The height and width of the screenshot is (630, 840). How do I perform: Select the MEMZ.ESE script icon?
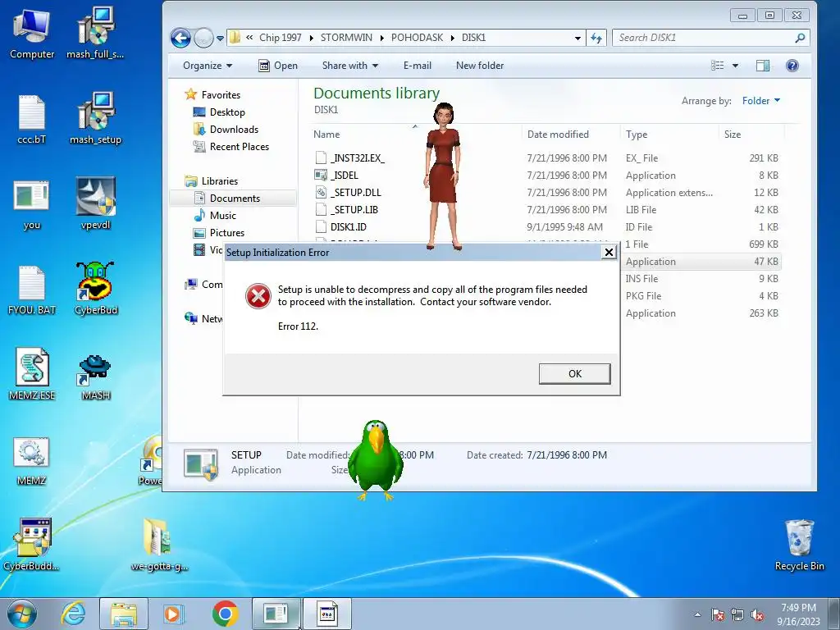tap(32, 374)
